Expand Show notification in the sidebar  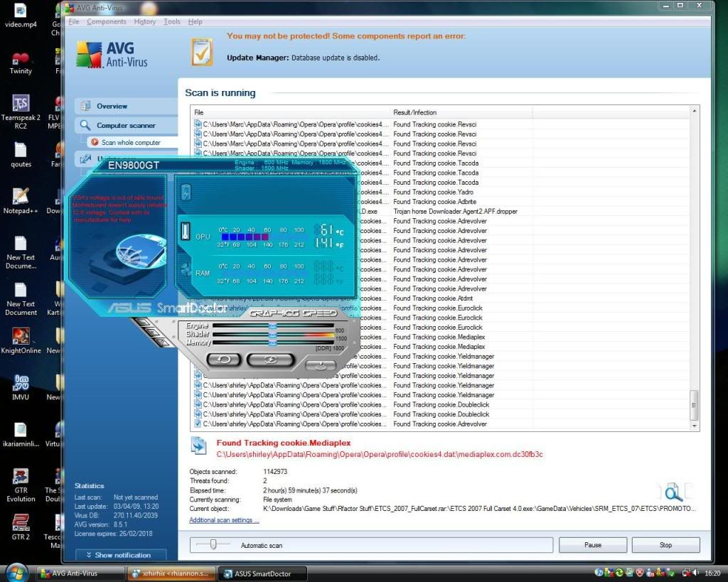point(120,555)
